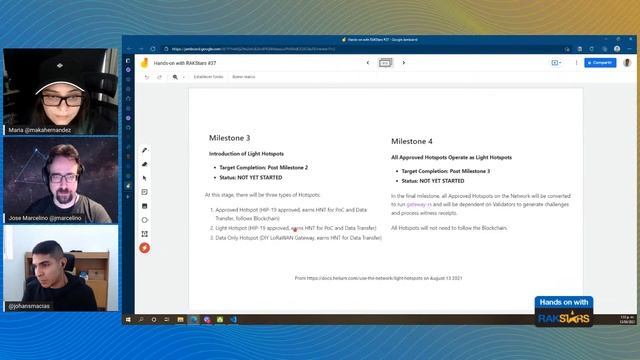This screenshot has width=640, height=360.
Task: Click Establecer fondo to set background
Action: coord(208,77)
